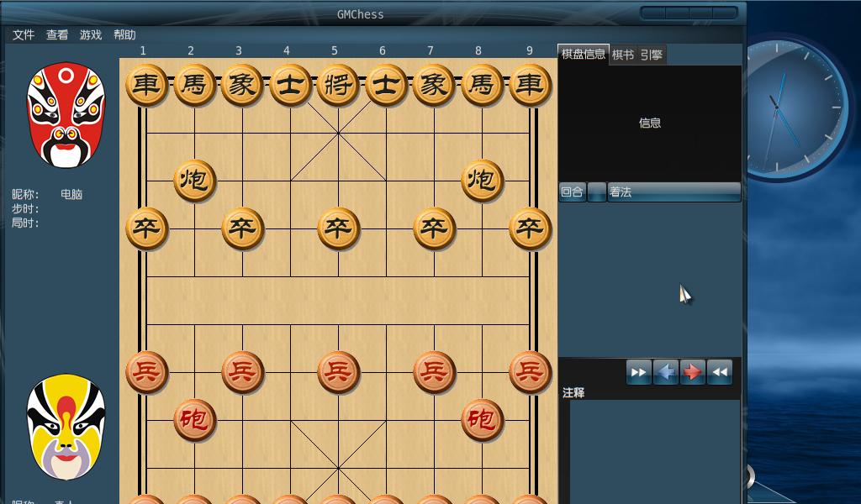
Task: Open the 游戏 menu
Action: (91, 35)
